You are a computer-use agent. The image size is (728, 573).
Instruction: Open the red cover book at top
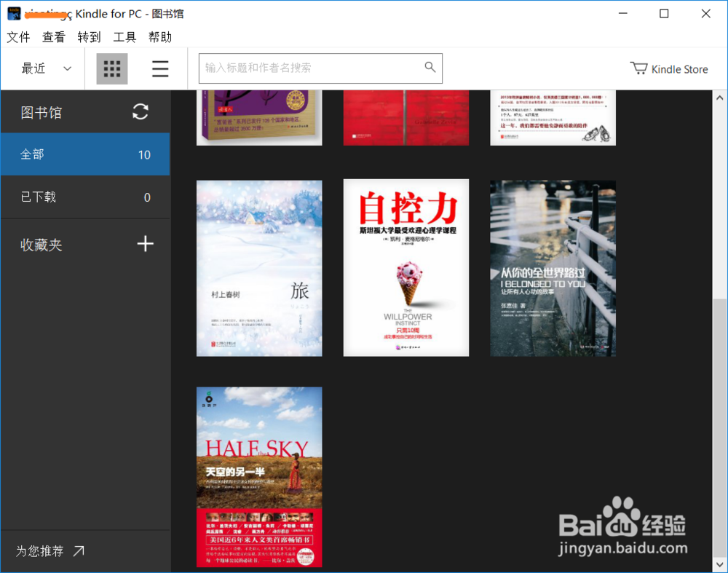pos(406,118)
